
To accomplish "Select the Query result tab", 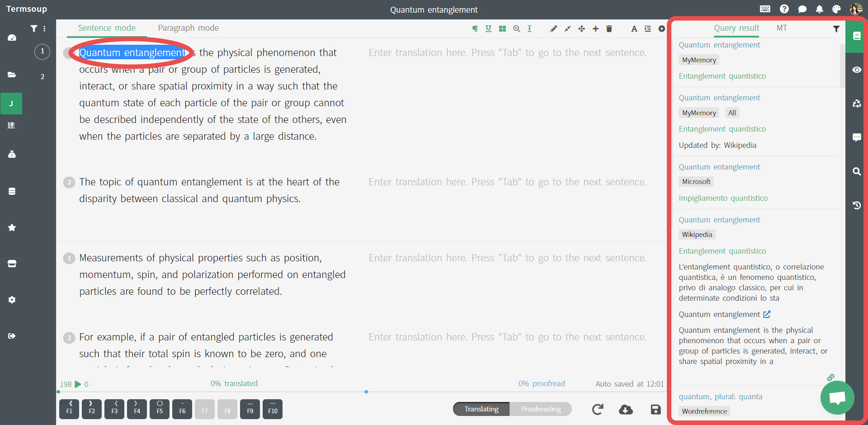I will pyautogui.click(x=736, y=28).
